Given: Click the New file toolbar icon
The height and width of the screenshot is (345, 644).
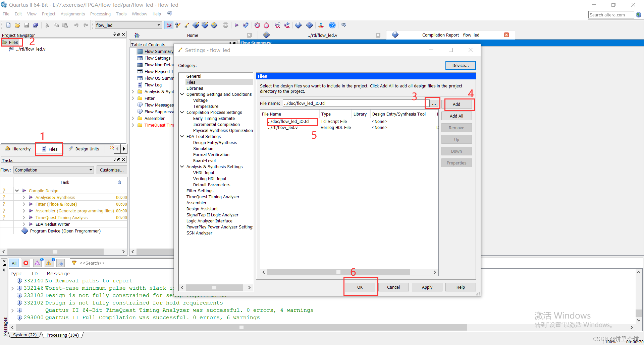Looking at the screenshot, I should (x=8, y=25).
